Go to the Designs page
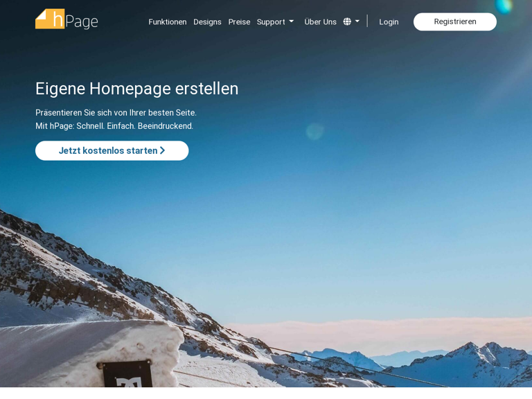Viewport: 532px width, 399px height. 207,22
